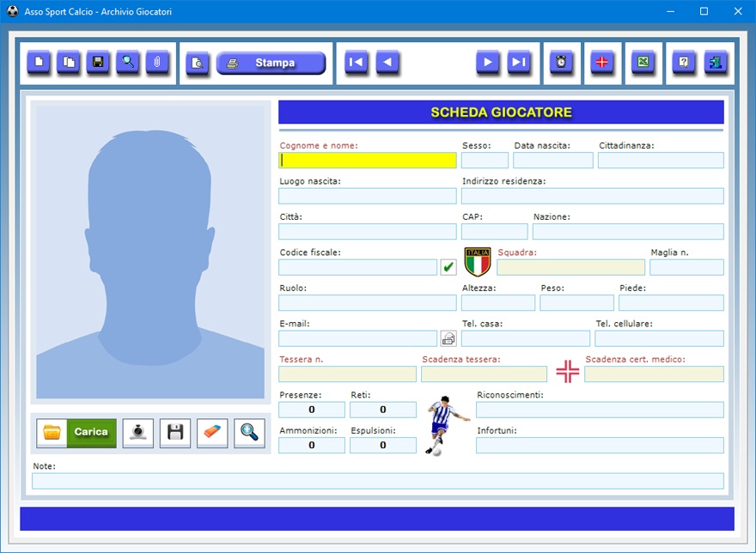Click the Piede field
Viewport: 756px width, 553px height.
tap(671, 303)
